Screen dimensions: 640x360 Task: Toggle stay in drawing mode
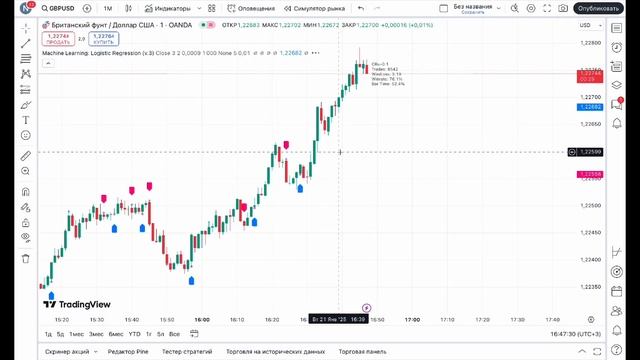click(x=26, y=207)
